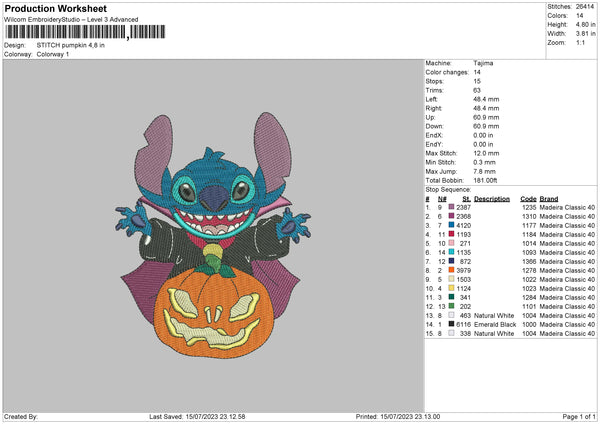
Task: Select the cream swatch beside 1503
Action: point(451,279)
